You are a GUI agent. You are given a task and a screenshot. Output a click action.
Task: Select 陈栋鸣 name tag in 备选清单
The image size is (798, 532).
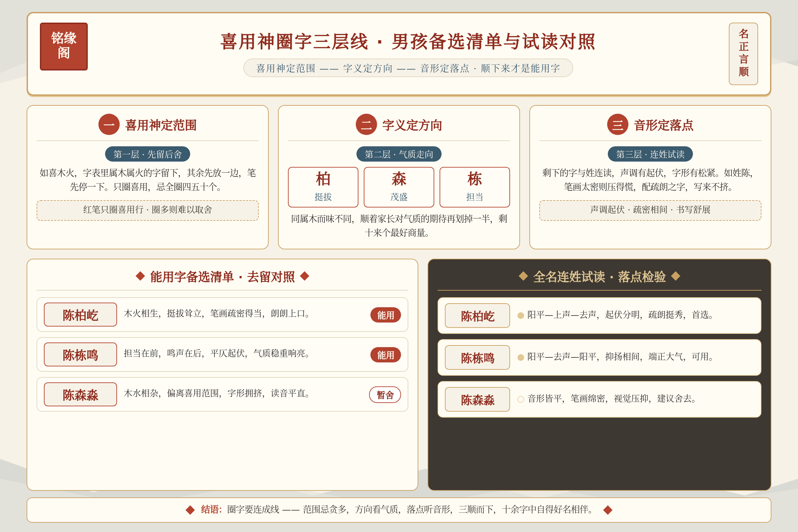(x=80, y=354)
